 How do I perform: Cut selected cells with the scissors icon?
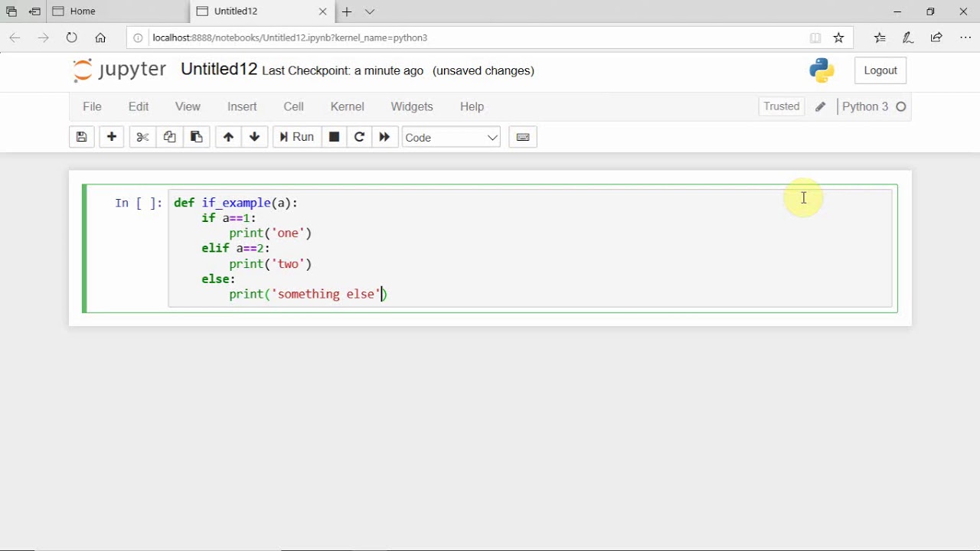coord(142,137)
